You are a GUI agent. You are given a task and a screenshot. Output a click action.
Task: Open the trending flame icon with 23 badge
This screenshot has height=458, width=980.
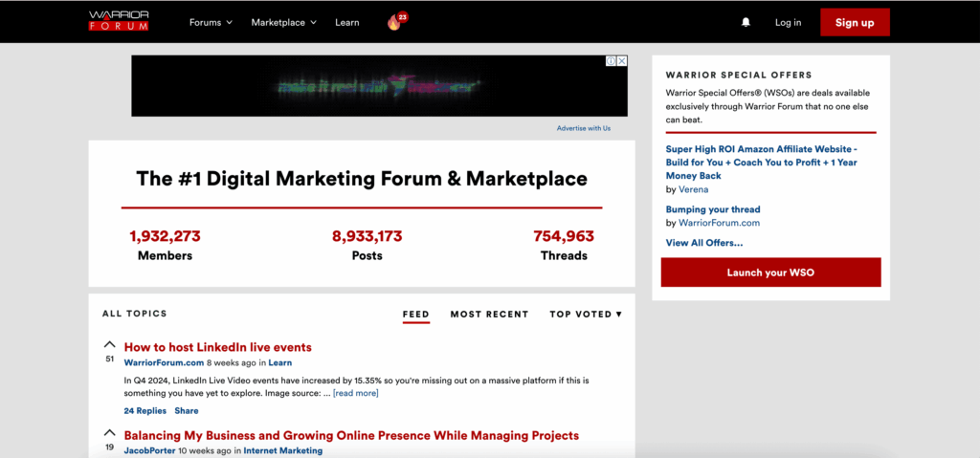396,23
